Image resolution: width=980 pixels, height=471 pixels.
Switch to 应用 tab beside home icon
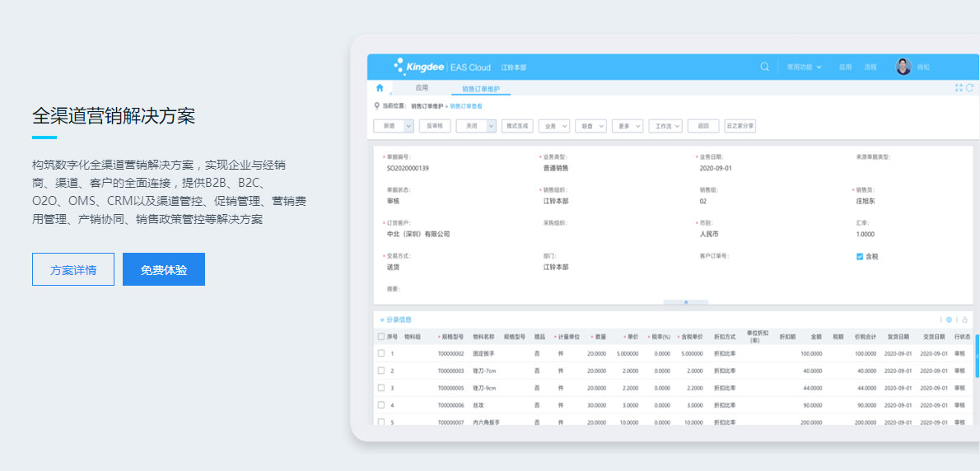(x=422, y=88)
